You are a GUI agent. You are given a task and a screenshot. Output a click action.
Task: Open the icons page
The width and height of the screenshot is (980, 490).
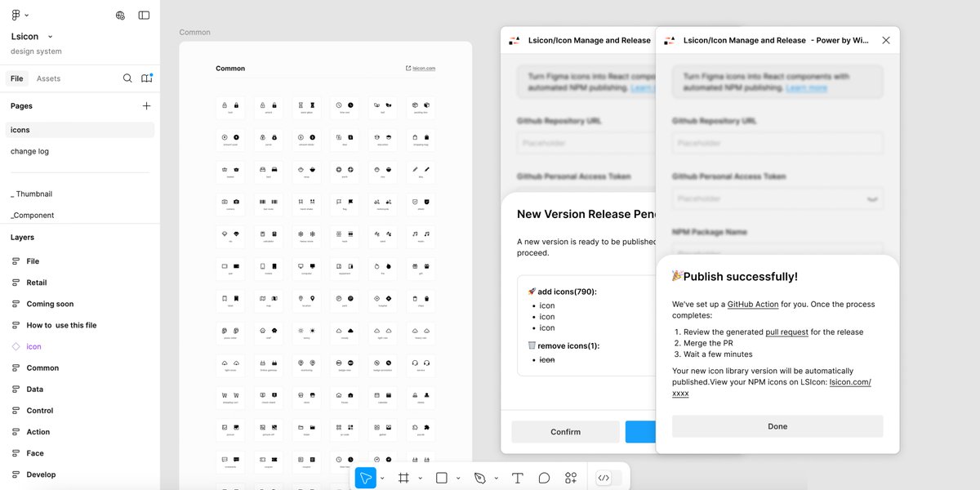tap(80, 130)
